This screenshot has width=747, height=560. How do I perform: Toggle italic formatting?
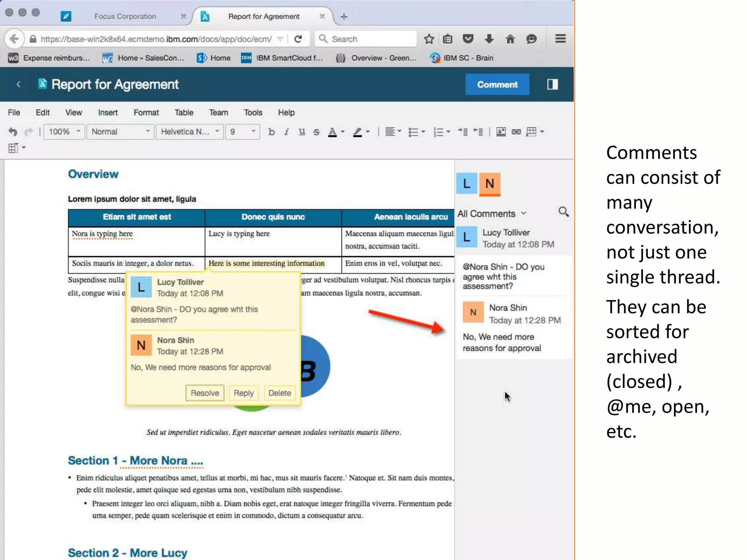tap(287, 132)
